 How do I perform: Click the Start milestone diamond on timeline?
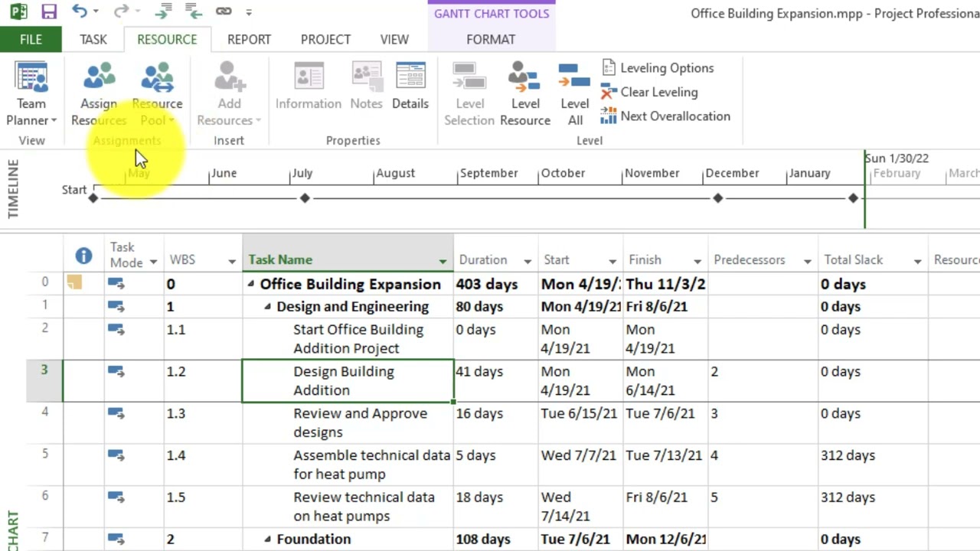pyautogui.click(x=93, y=198)
